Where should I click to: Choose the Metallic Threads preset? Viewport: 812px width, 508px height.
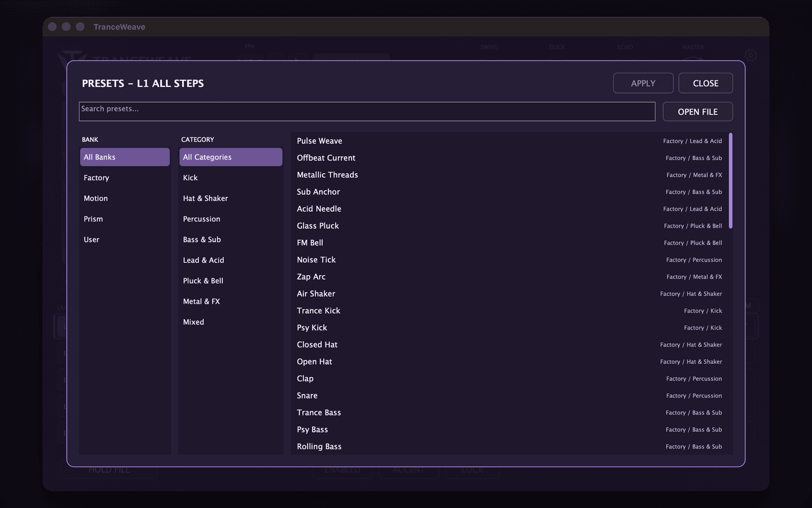tap(510, 175)
